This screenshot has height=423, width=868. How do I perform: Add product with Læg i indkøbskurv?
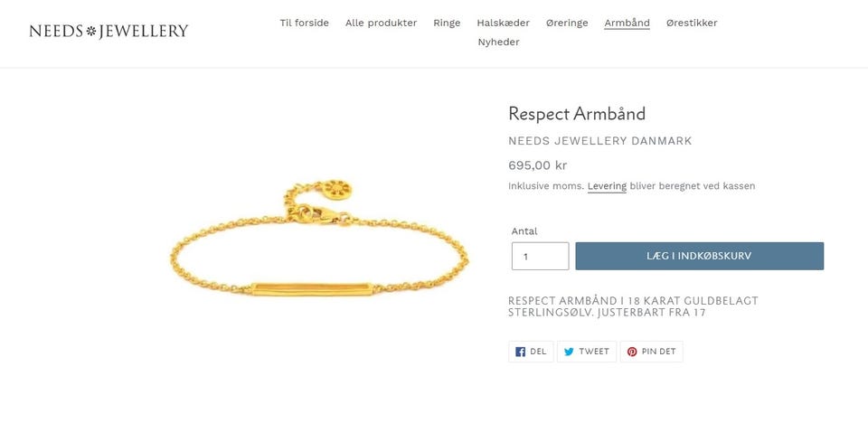coord(699,256)
